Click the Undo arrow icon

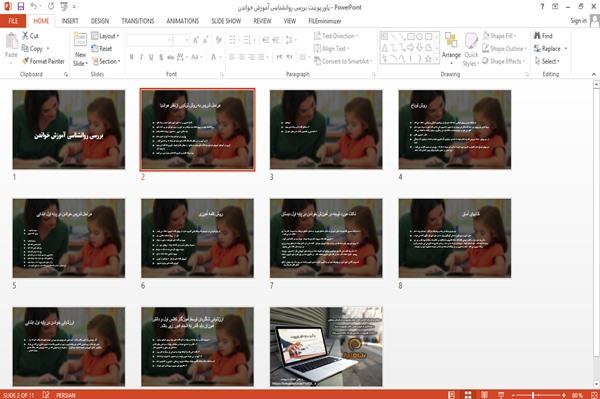[34, 6]
